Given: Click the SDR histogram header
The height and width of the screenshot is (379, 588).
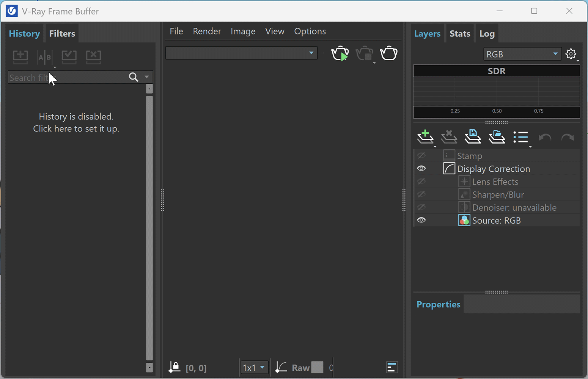Looking at the screenshot, I should 497,71.
